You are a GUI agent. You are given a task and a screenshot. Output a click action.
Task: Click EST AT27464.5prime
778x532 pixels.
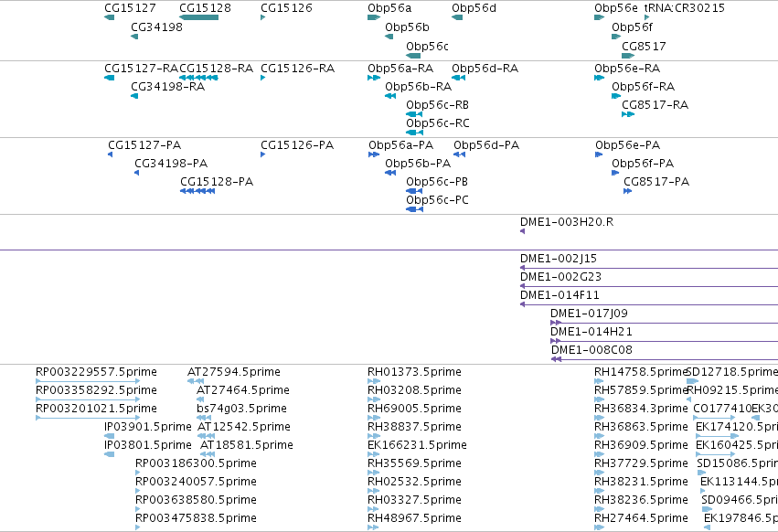[x=243, y=390]
